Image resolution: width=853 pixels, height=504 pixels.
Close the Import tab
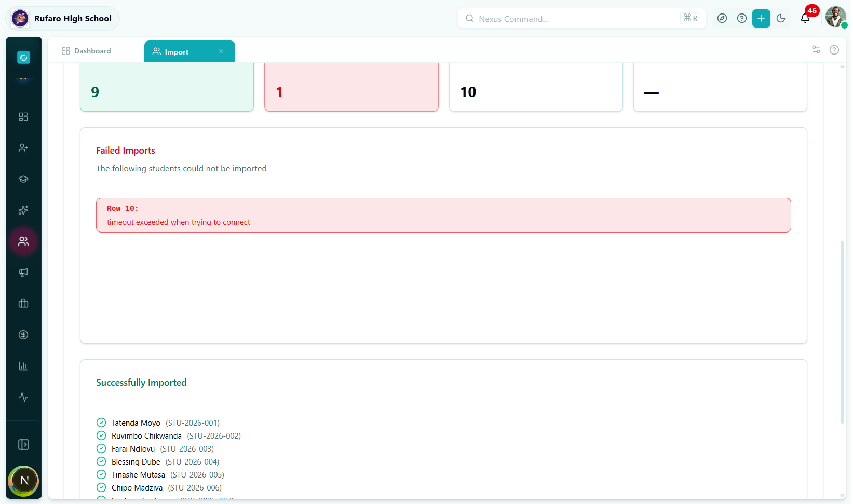[x=221, y=51]
